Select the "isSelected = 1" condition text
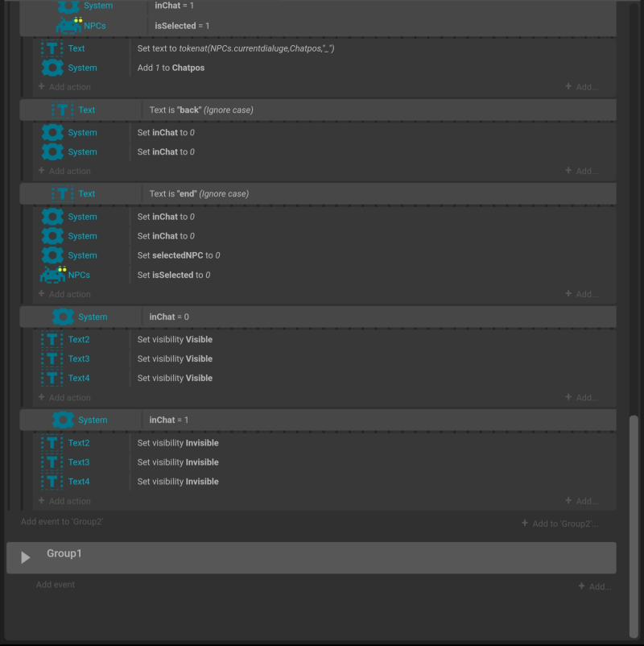Viewport: 644px width, 646px height. [x=182, y=26]
